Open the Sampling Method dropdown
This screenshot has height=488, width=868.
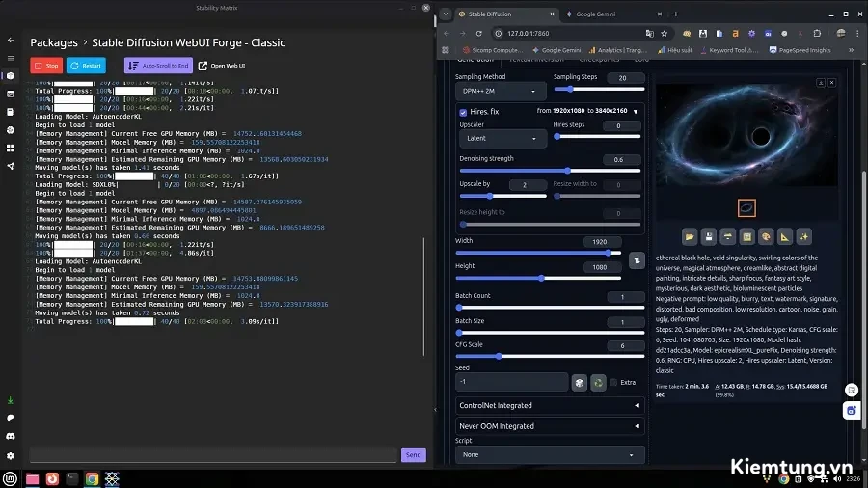tap(500, 91)
